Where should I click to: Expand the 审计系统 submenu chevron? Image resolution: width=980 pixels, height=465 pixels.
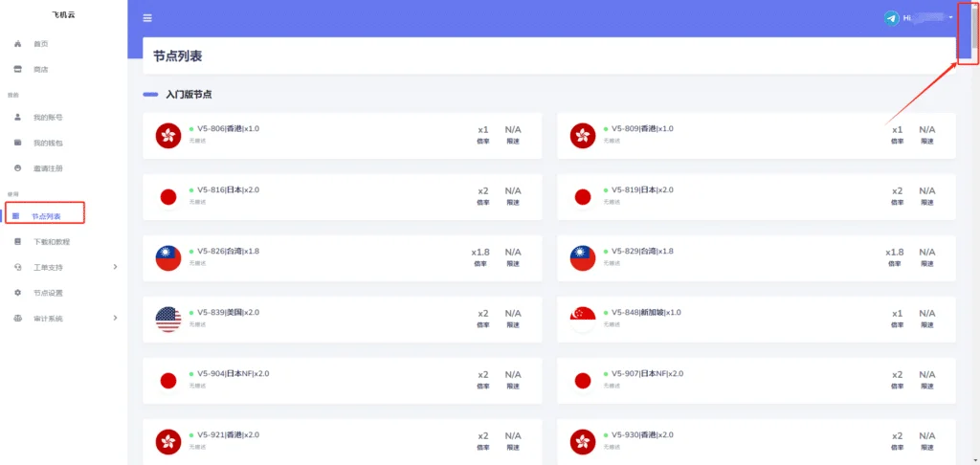click(x=115, y=318)
